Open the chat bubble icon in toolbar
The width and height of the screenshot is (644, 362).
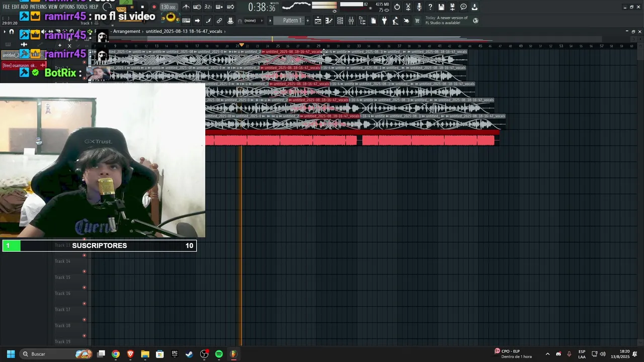463,7
